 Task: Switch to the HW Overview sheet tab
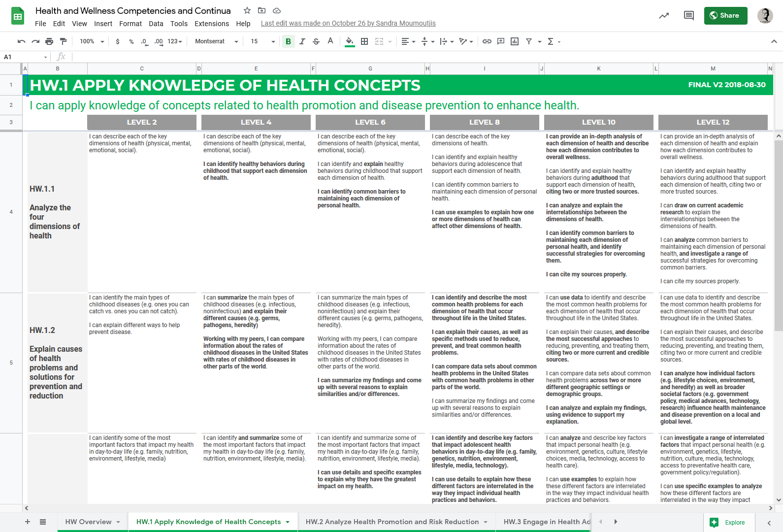point(88,522)
